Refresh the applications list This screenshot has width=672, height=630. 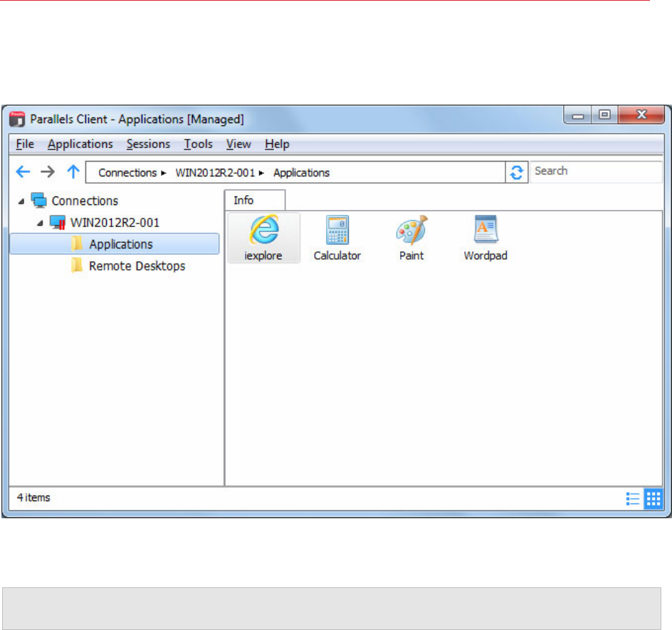coord(516,172)
